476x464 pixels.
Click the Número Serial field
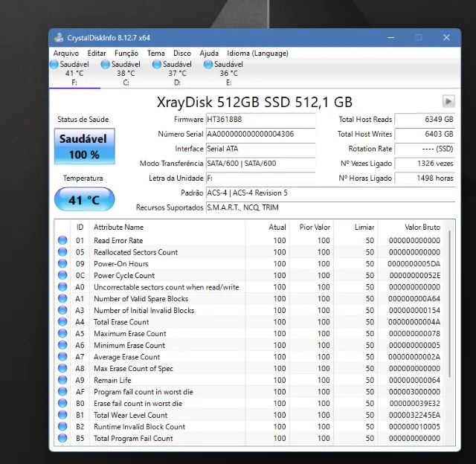[260, 134]
